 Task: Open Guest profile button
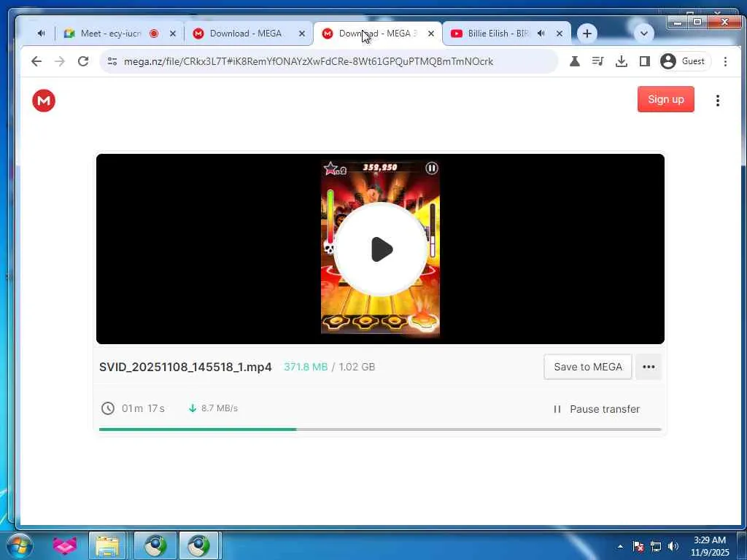pos(684,61)
